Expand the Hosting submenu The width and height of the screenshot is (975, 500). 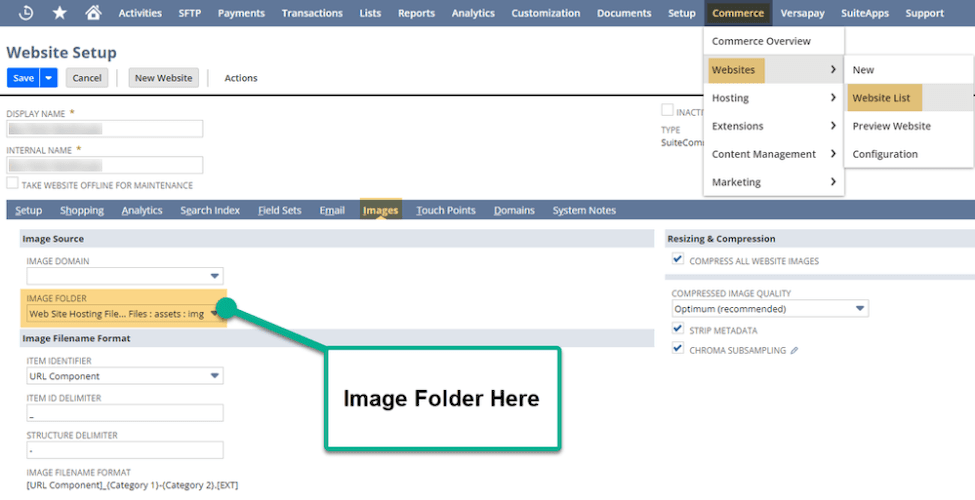pyautogui.click(x=774, y=98)
